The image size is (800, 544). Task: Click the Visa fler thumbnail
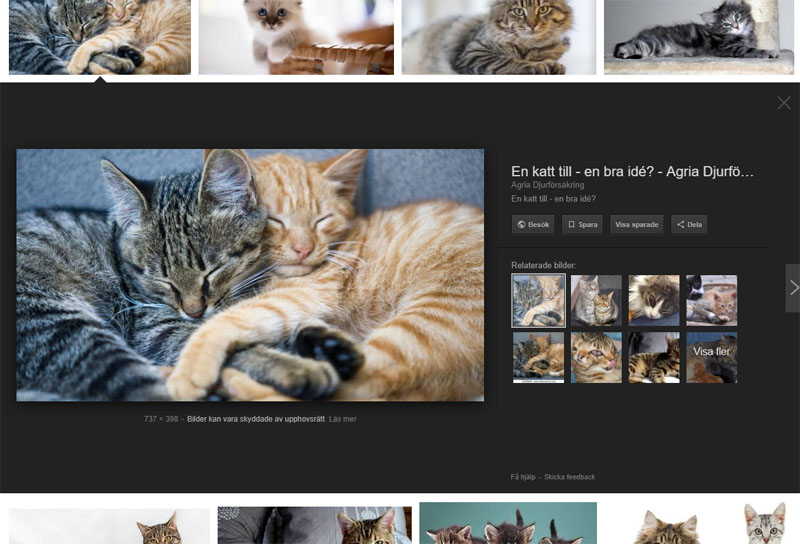click(x=711, y=358)
